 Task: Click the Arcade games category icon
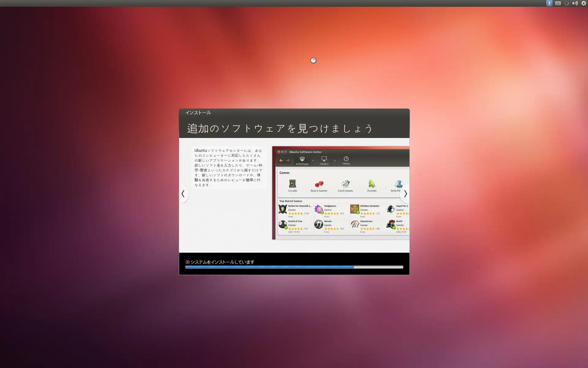pos(292,184)
